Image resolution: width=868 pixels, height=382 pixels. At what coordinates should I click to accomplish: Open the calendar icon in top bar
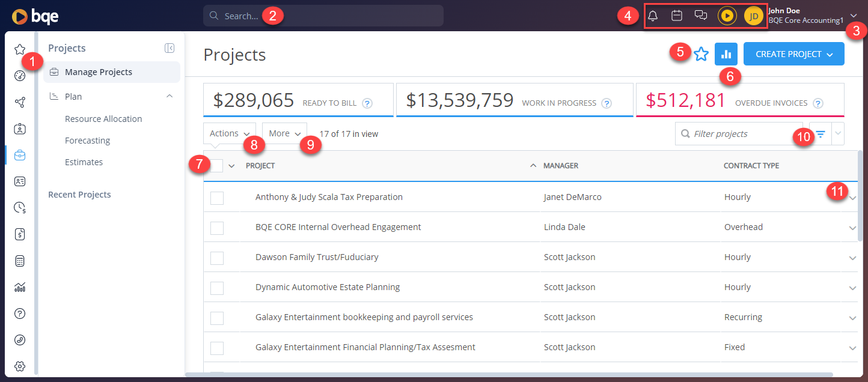[677, 16]
